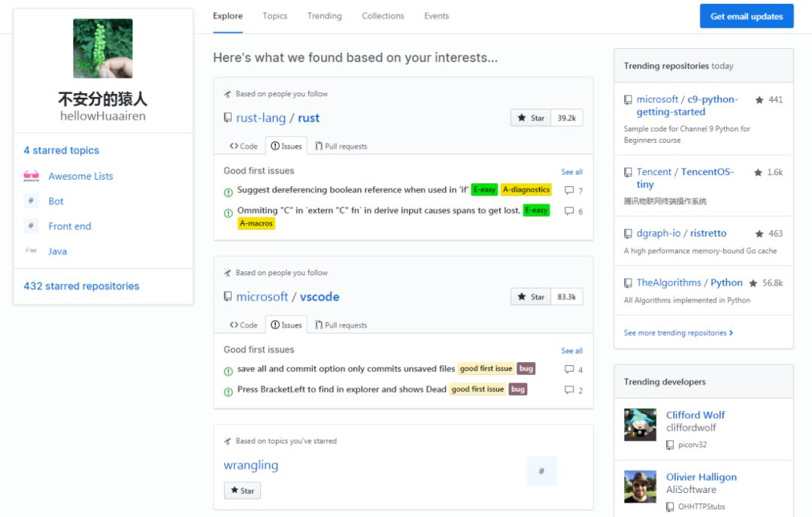812x517 pixels.
Task: Click Olivier Halligon's avatar thumbnail
Action: pyautogui.click(x=640, y=486)
